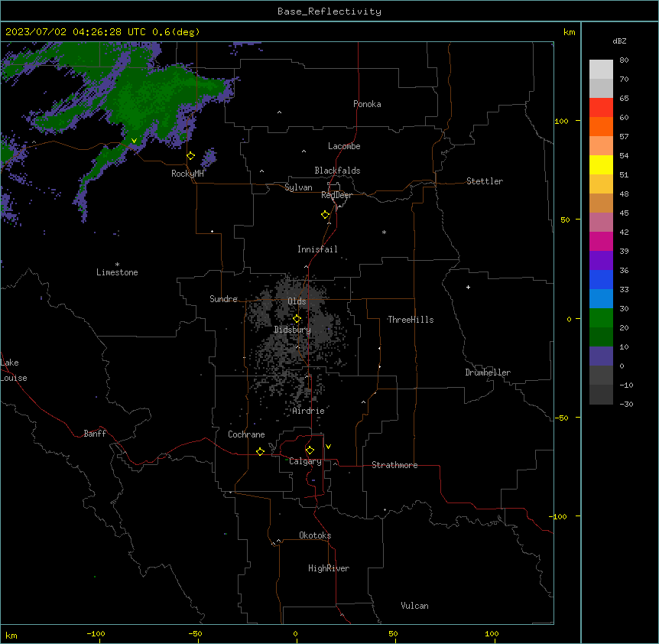Click the 80 value on dBZ legend
The height and width of the screenshot is (644, 659).
coord(624,60)
